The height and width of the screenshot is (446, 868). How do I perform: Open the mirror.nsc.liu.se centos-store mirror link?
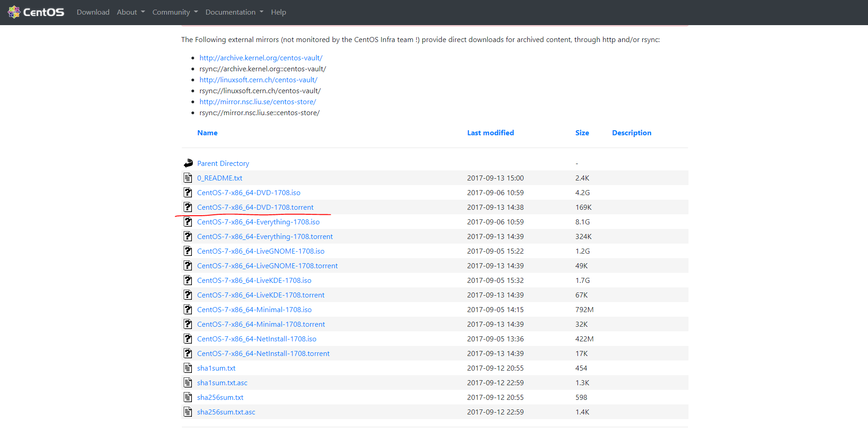(258, 101)
